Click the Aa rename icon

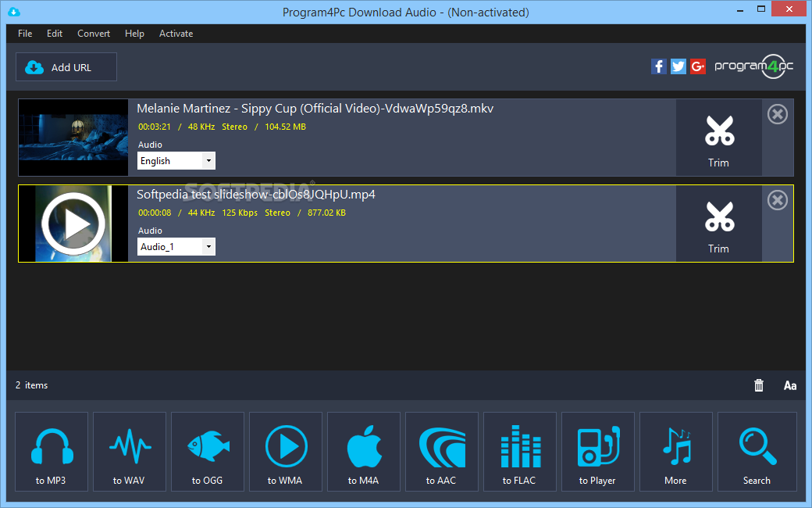pos(789,385)
